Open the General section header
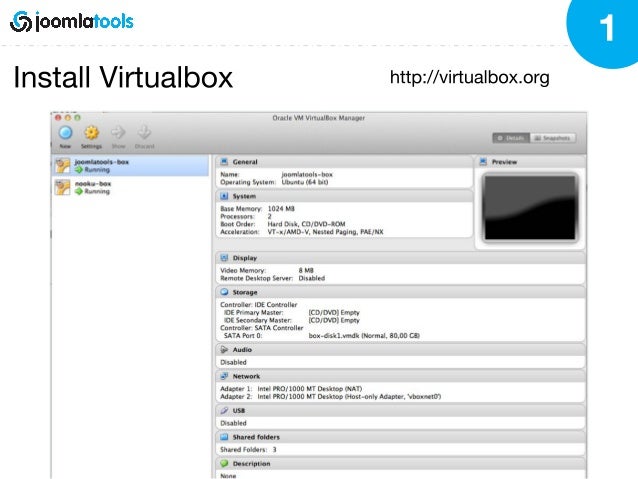638x479 pixels. (344, 162)
